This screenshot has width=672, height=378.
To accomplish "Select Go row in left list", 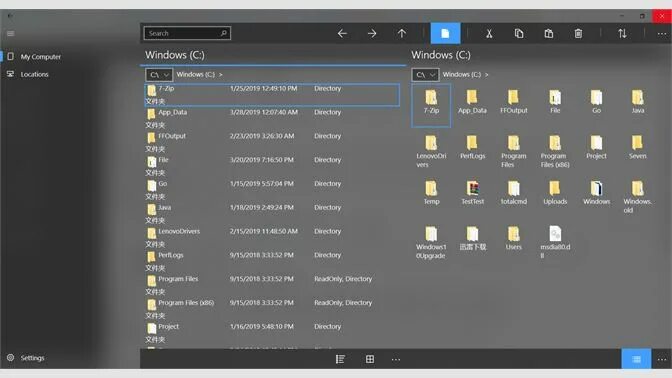I will (272, 190).
